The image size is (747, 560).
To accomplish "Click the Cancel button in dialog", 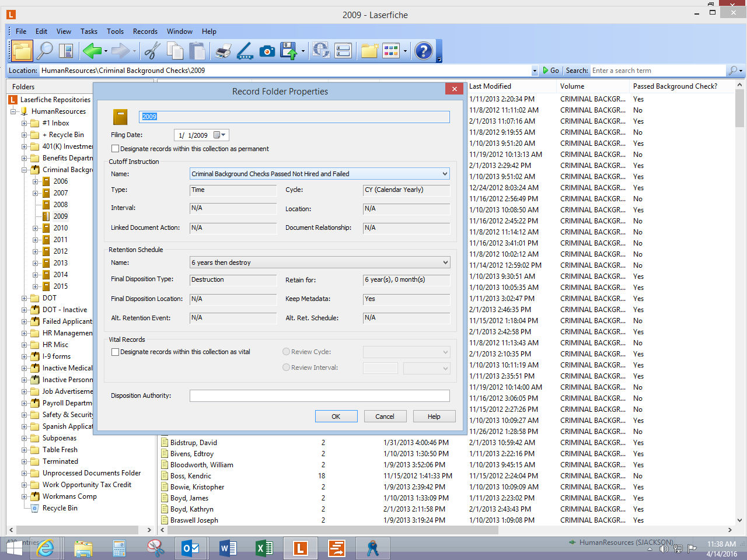I will 385,416.
